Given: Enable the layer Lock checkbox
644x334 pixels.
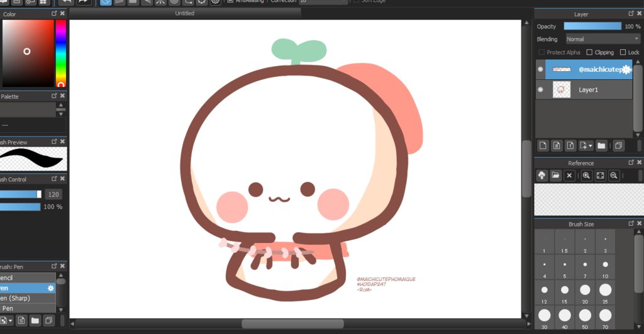Looking at the screenshot, I should (x=623, y=52).
